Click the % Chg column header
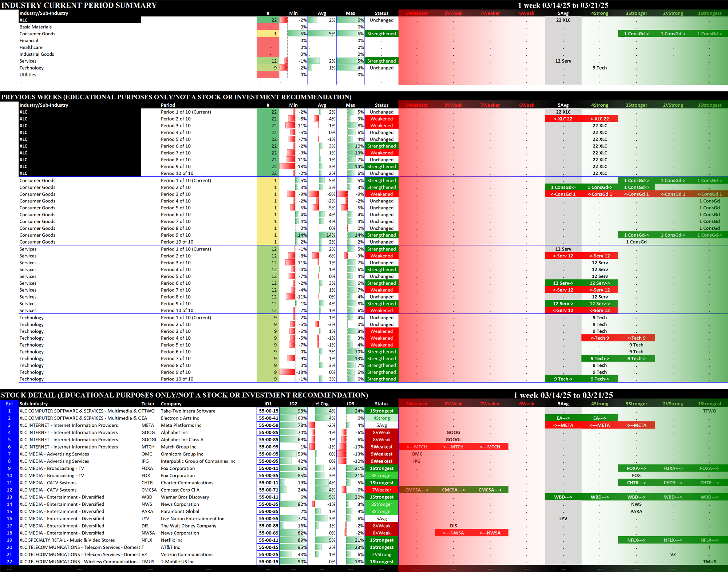 point(322,403)
